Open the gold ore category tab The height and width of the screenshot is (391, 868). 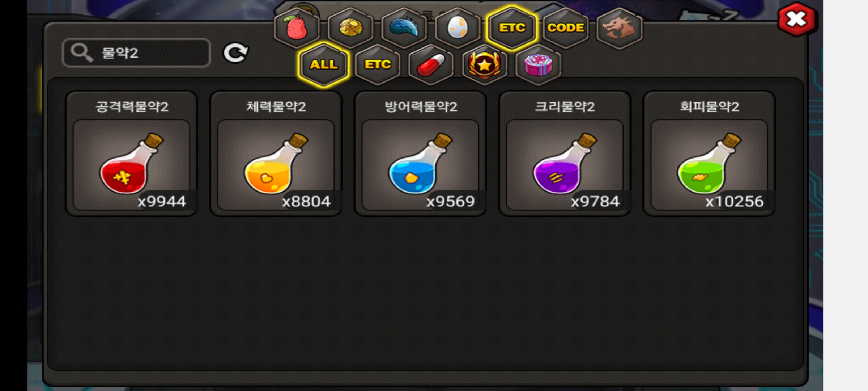pos(350,28)
